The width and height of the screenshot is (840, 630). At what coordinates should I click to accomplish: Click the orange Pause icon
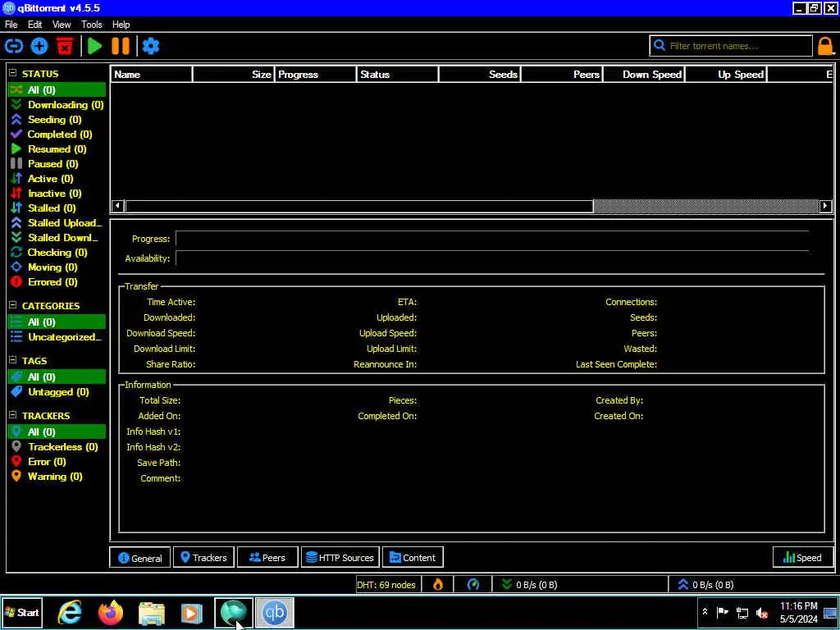tap(121, 46)
